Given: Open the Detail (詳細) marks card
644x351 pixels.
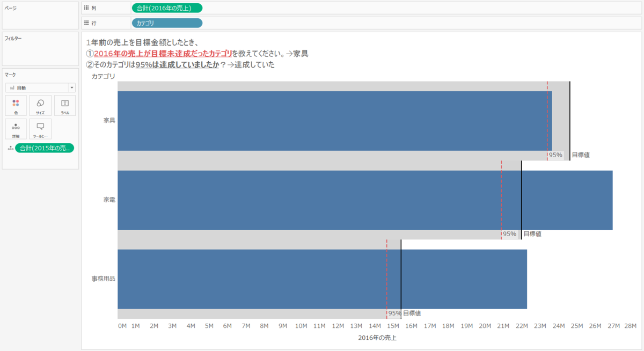Looking at the screenshot, I should point(16,129).
